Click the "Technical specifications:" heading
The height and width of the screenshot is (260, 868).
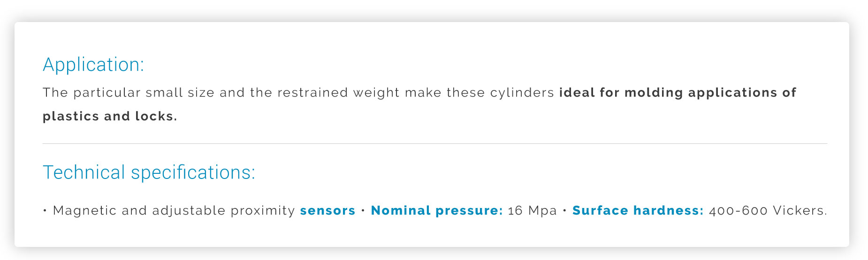coord(149,172)
